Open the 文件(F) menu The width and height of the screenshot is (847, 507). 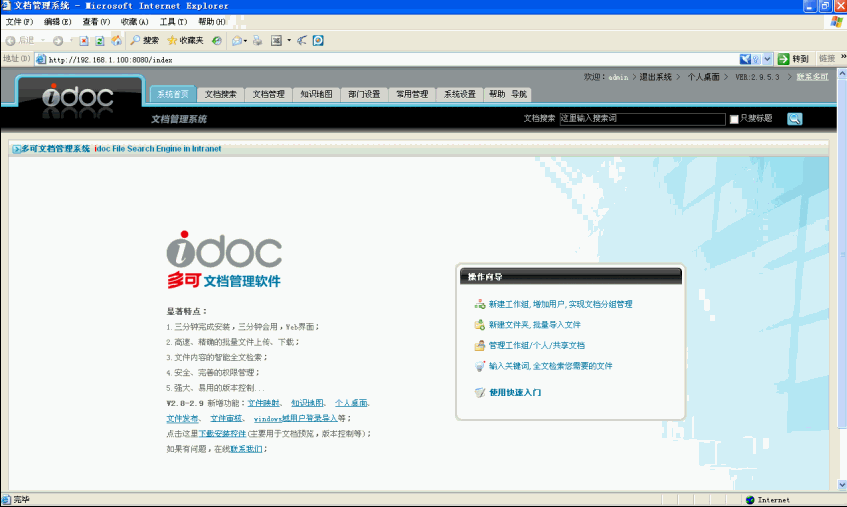point(19,22)
